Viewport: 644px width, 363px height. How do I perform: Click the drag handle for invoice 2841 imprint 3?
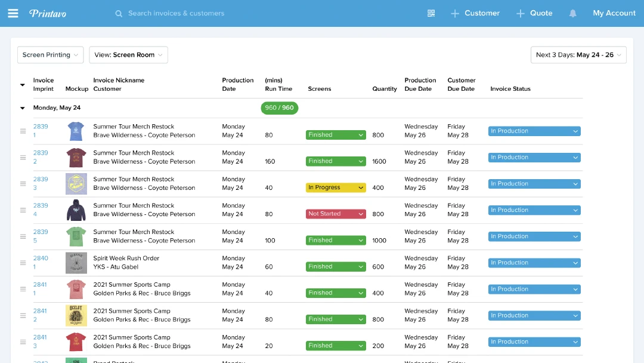tap(23, 342)
